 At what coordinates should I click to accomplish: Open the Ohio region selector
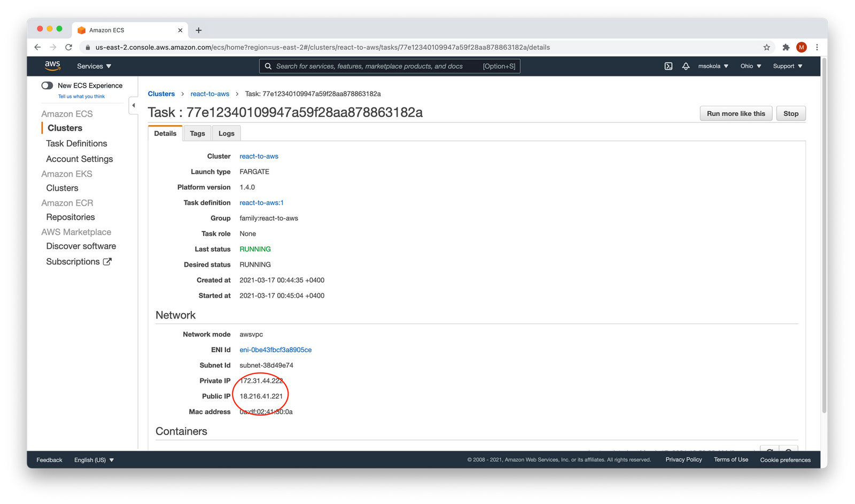pos(750,66)
